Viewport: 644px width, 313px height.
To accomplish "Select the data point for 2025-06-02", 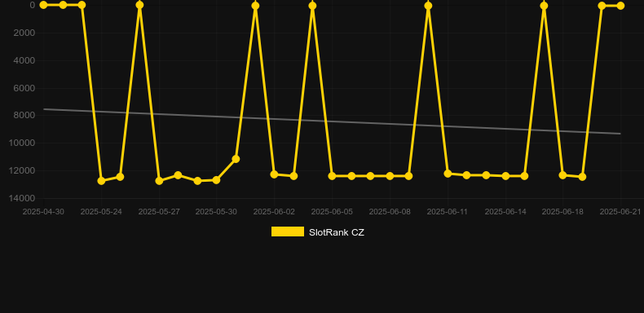I will point(275,174).
